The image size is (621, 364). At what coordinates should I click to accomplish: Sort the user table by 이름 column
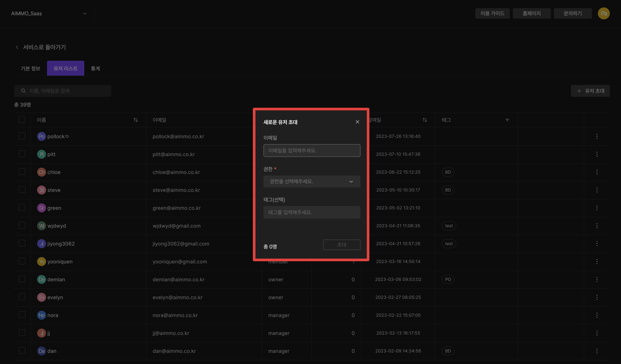click(136, 120)
